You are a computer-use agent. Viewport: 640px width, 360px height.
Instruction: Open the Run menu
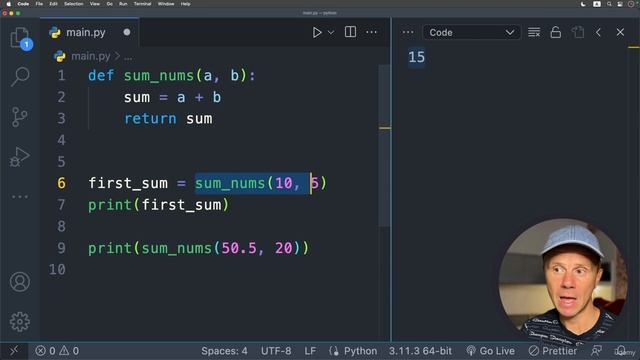click(x=123, y=4)
